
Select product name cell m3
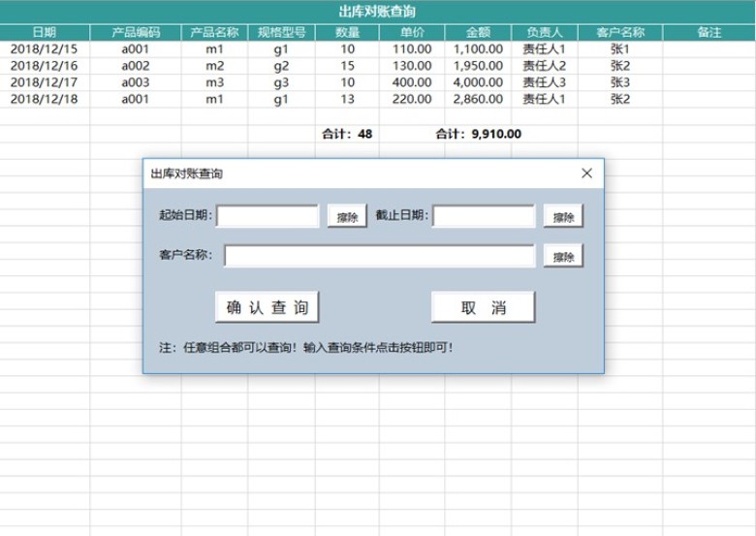point(214,82)
